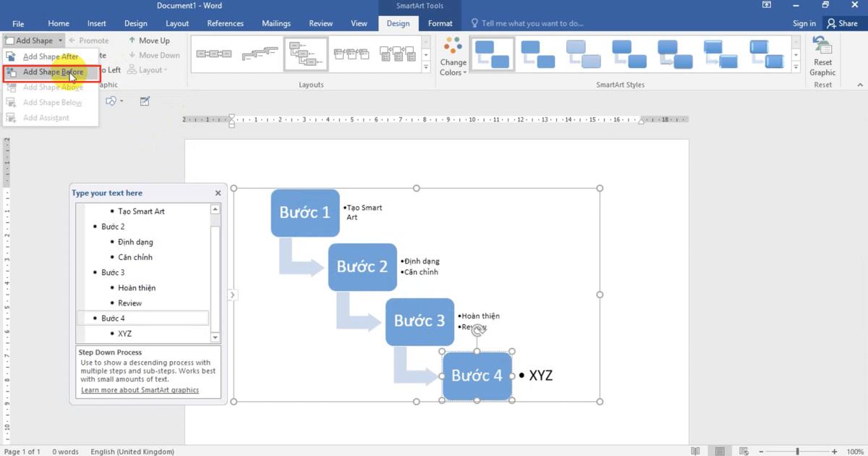Open the SmartArt Tools Format tab
Screen dimensions: 868x456
pos(441,23)
